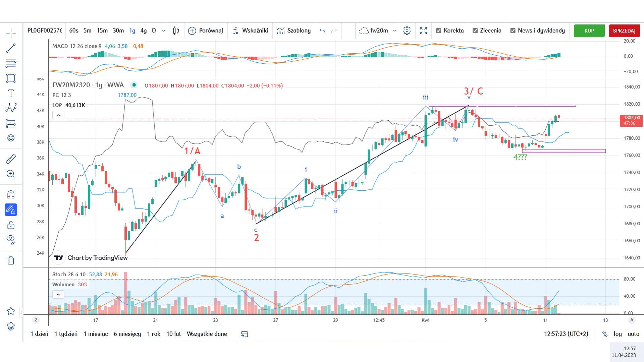Enter fullscreen chart mode
Viewport: 644px width, 362px height.
point(423,31)
